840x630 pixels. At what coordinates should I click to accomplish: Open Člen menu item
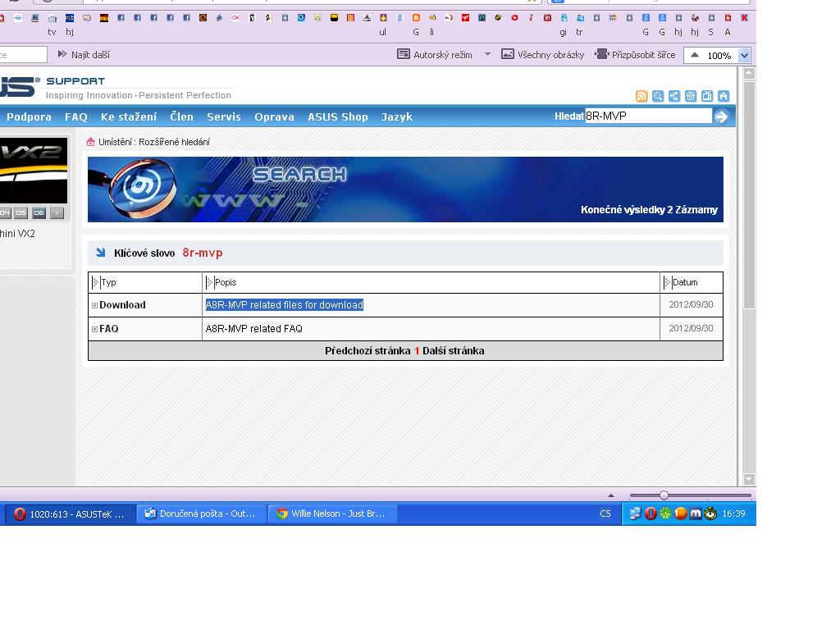point(181,116)
